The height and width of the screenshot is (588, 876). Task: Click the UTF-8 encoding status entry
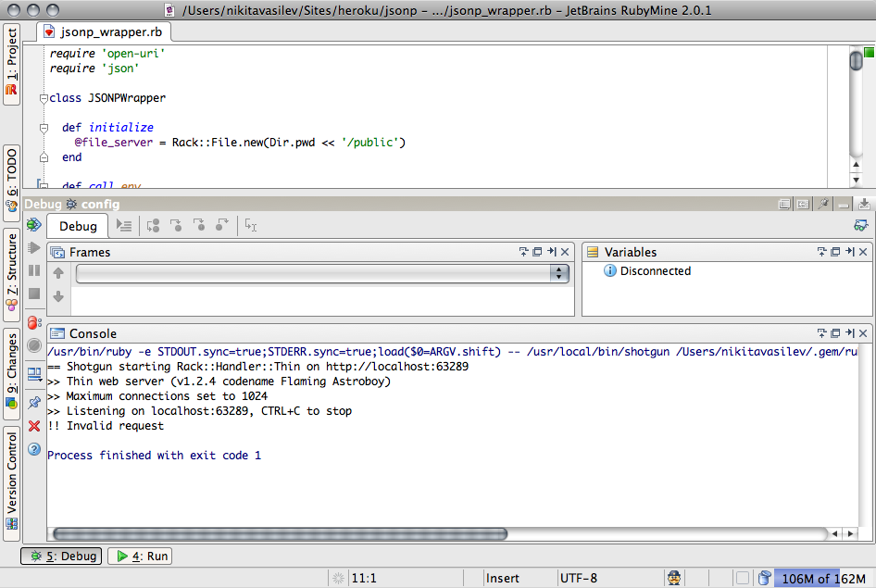pos(578,579)
